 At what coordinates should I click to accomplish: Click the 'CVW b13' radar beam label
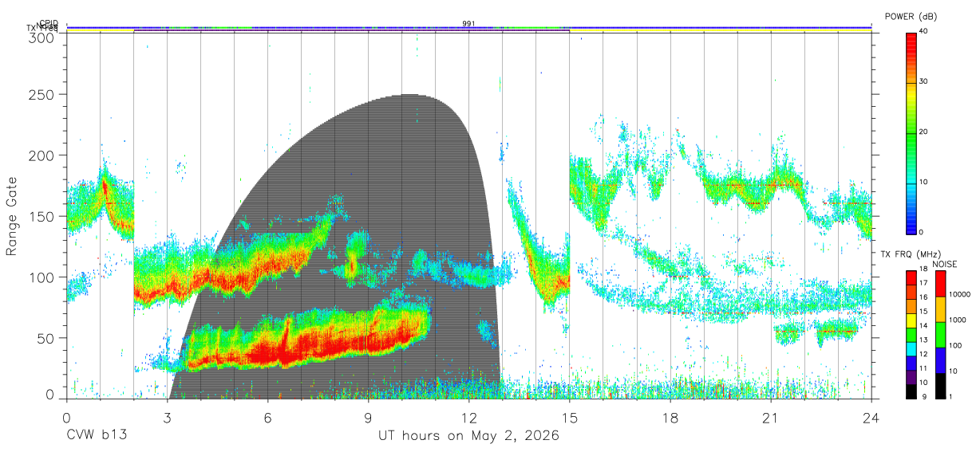(96, 436)
